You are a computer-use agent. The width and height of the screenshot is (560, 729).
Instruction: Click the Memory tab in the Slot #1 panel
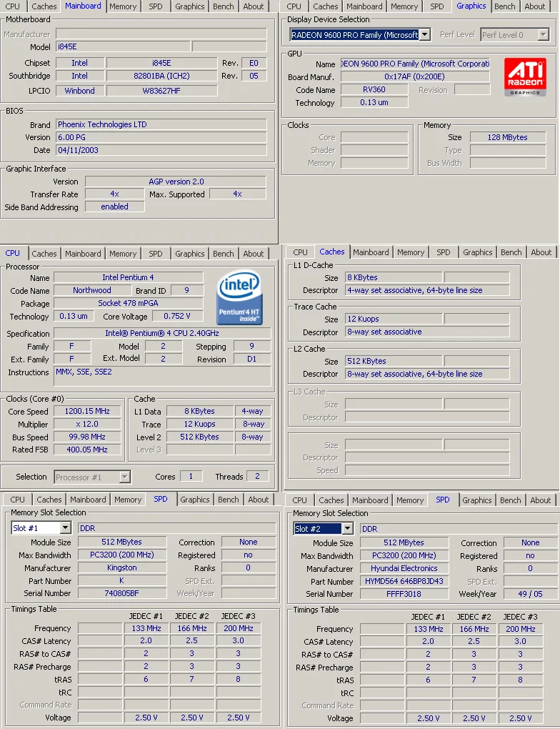tap(128, 500)
